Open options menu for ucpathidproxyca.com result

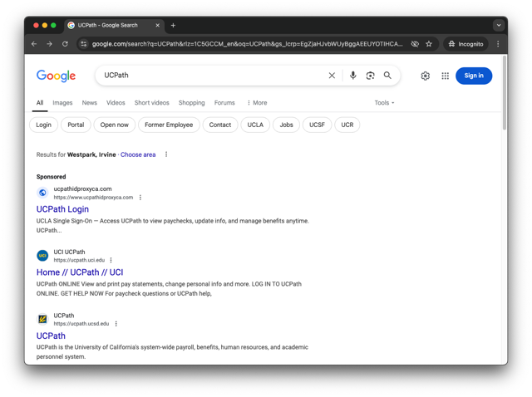pyautogui.click(x=140, y=198)
